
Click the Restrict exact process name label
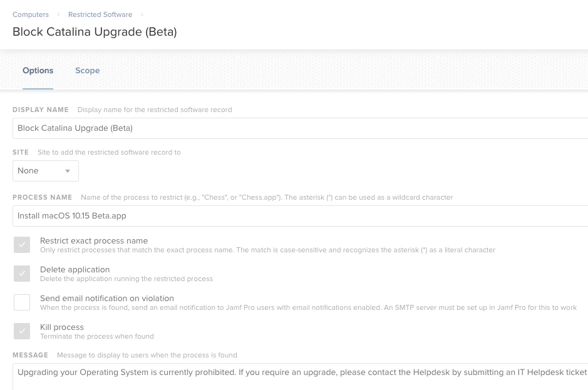pos(94,241)
